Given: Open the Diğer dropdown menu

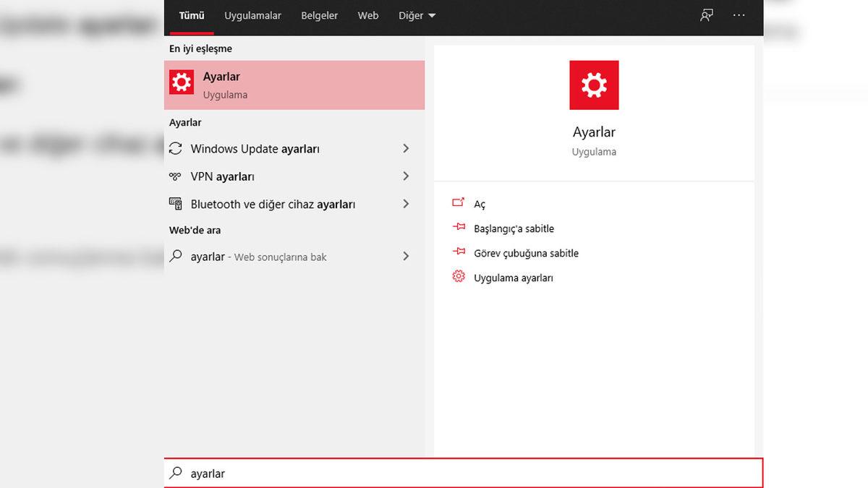Looking at the screenshot, I should [416, 14].
